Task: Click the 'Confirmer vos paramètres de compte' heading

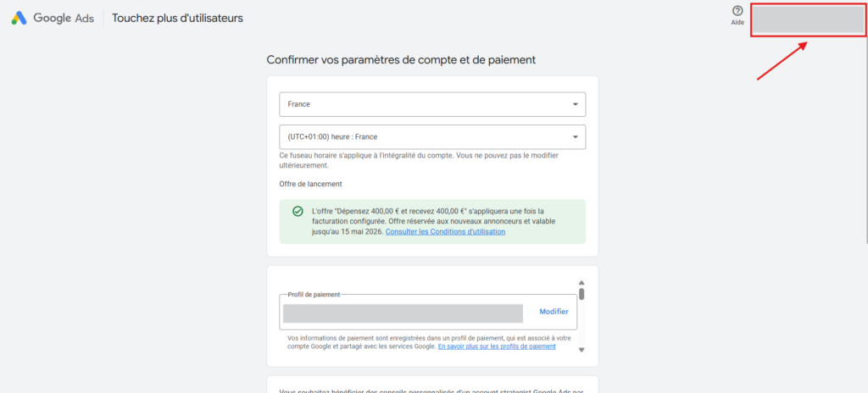Action: (x=400, y=60)
